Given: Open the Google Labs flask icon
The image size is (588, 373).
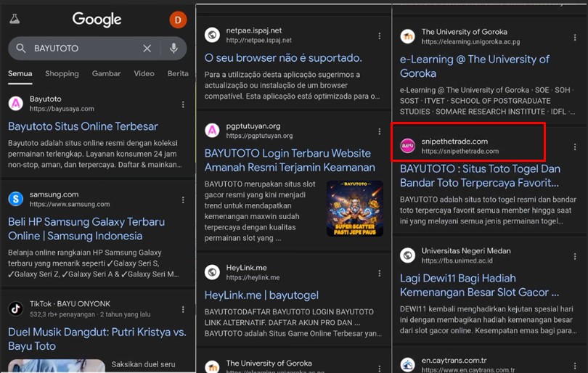Looking at the screenshot, I should (x=15, y=20).
